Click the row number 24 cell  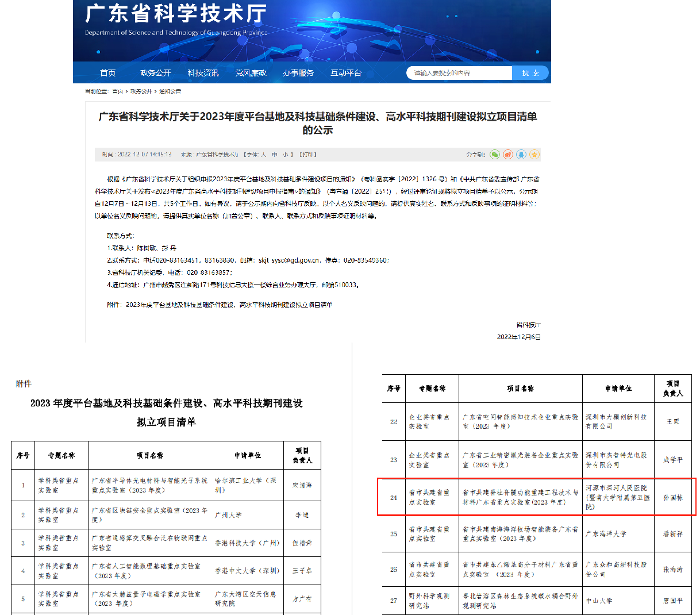(394, 498)
